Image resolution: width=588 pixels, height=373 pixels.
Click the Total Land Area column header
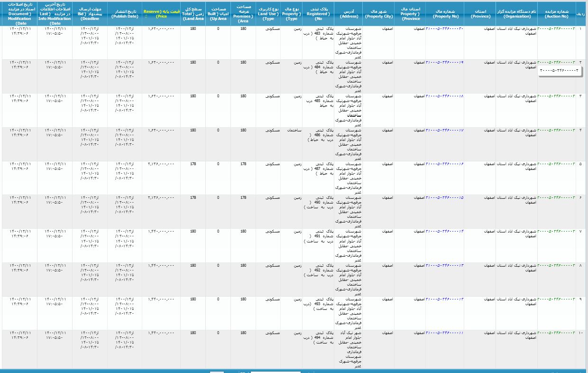click(x=193, y=13)
